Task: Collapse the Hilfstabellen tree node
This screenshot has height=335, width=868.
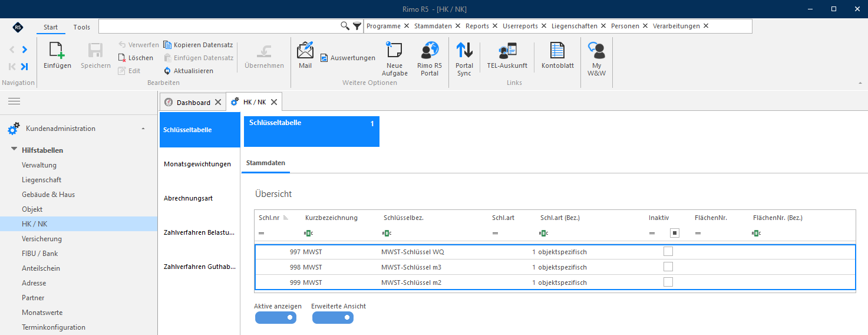Action: pos(14,150)
